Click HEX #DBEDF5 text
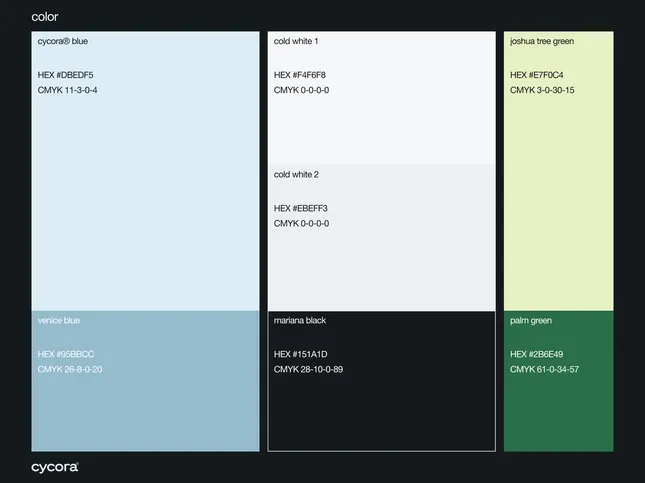 click(65, 75)
